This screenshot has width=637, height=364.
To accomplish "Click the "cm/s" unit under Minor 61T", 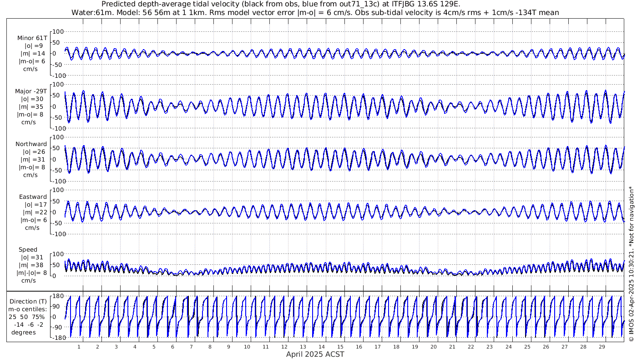I will pyautogui.click(x=30, y=69).
